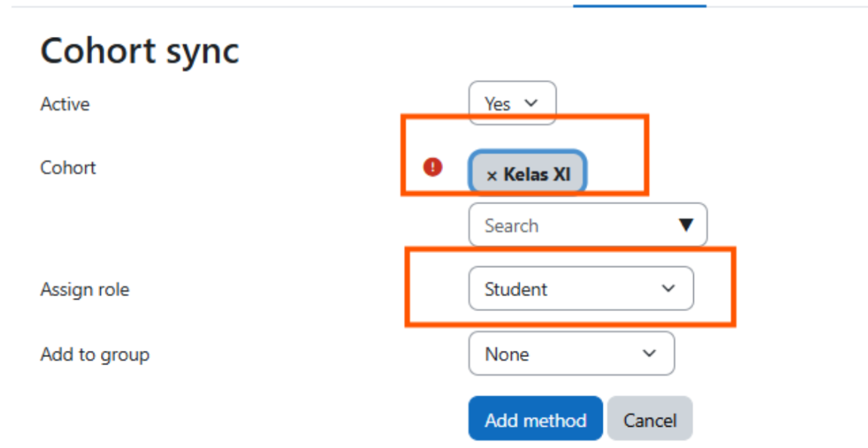The width and height of the screenshot is (868, 448).
Task: Click the black dropdown triangle in the Search box
Action: pos(686,225)
